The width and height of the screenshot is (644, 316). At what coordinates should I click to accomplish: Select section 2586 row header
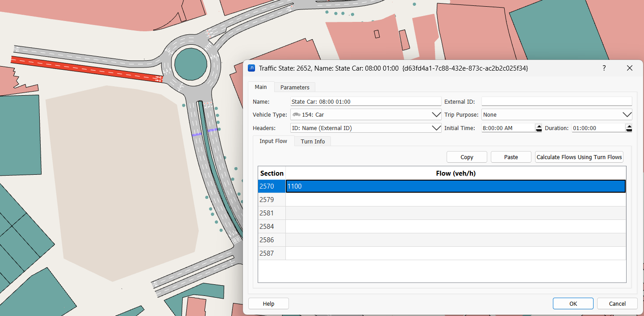point(272,240)
